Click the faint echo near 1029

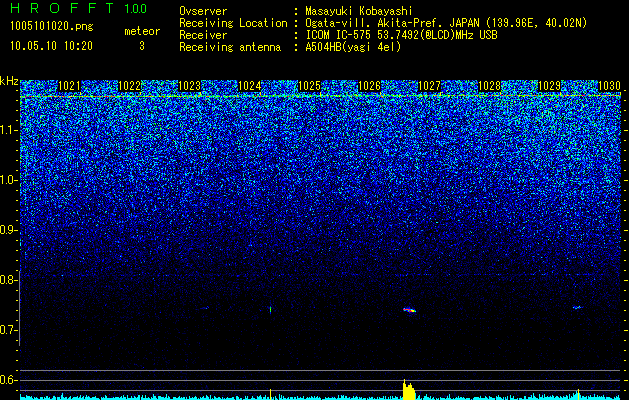pyautogui.click(x=577, y=308)
